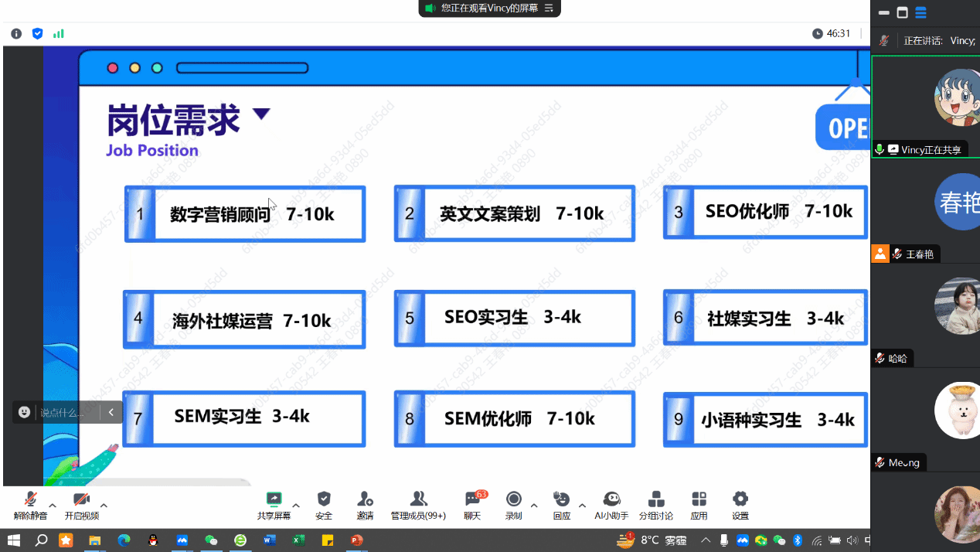Open 管理成员 participants panel
This screenshot has height=552, width=980.
(x=418, y=504)
